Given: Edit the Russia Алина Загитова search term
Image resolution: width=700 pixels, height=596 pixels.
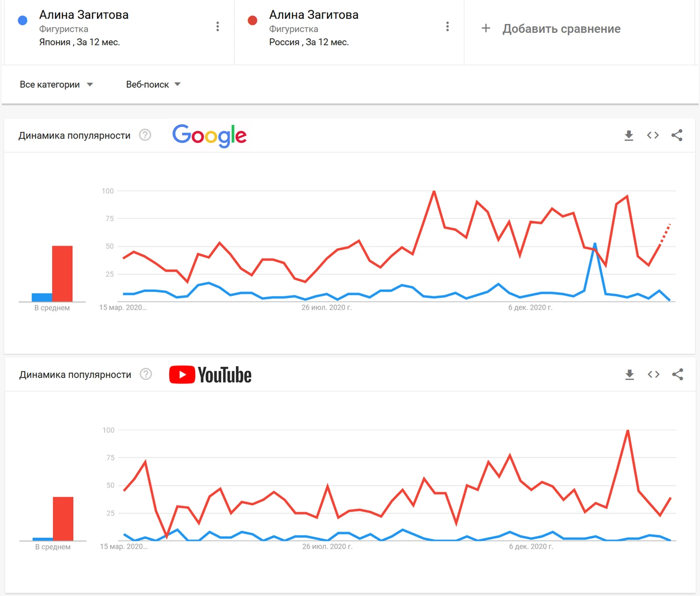Looking at the screenshot, I should (x=314, y=15).
